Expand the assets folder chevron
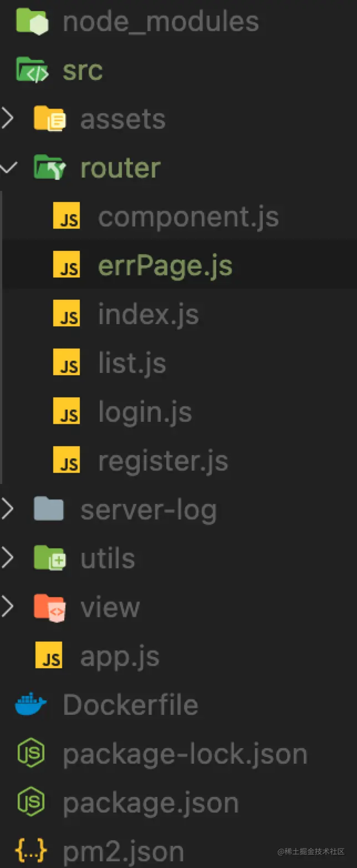Screen dimensions: 357x868 coord(7,118)
